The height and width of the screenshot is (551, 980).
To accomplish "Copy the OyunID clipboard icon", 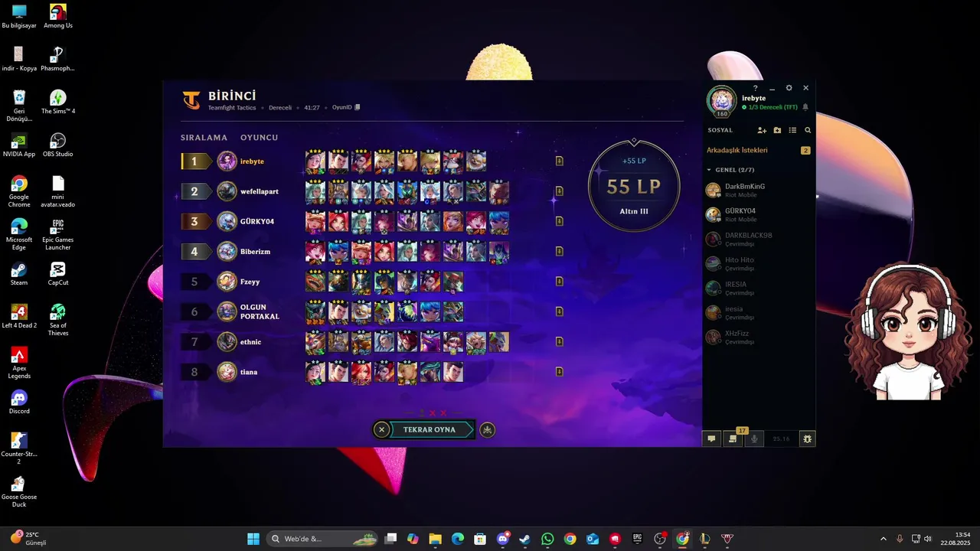I will [357, 107].
